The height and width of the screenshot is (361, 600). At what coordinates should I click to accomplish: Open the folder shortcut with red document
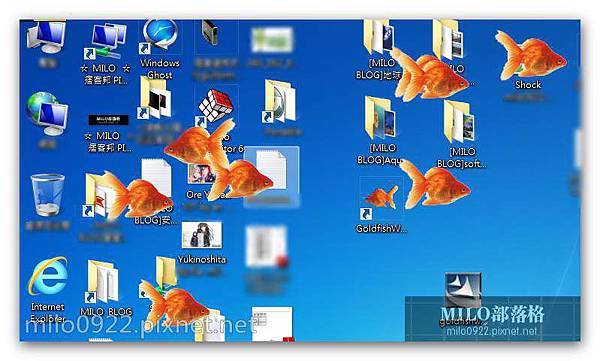point(99,196)
